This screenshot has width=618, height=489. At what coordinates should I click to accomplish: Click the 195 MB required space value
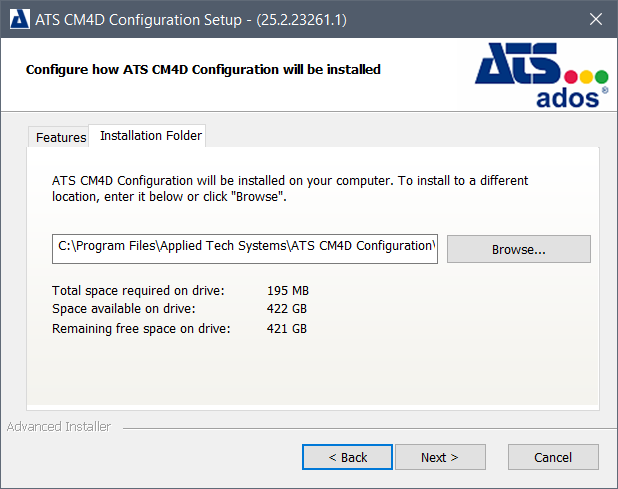(288, 291)
